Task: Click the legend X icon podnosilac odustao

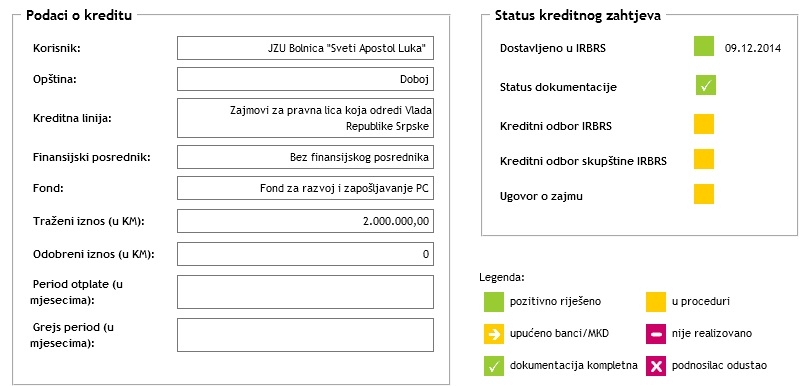Action: click(656, 366)
